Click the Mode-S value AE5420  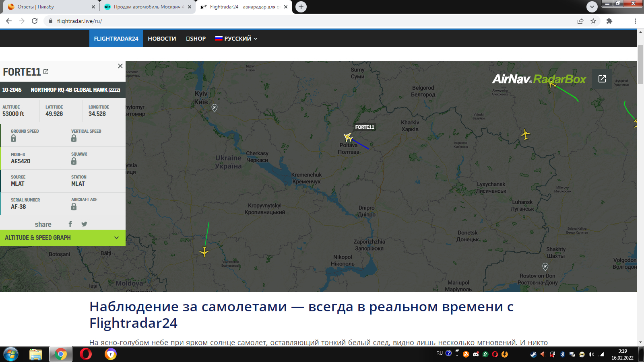[21, 161]
